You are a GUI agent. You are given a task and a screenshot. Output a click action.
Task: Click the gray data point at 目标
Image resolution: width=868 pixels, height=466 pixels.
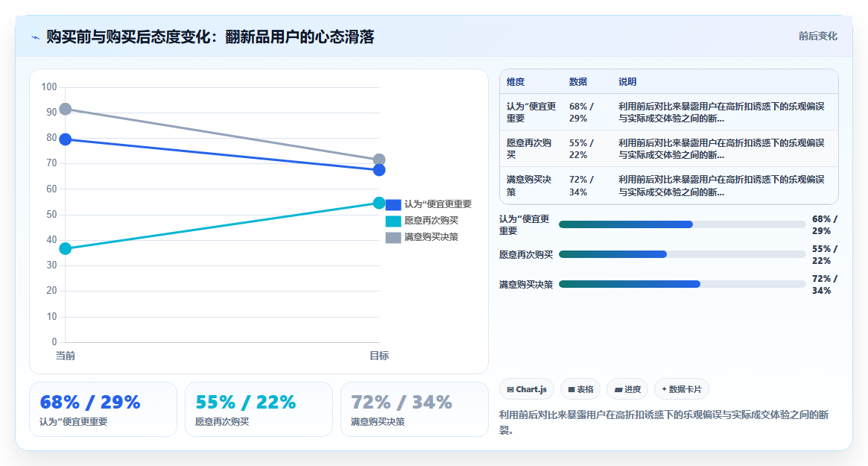pyautogui.click(x=379, y=160)
